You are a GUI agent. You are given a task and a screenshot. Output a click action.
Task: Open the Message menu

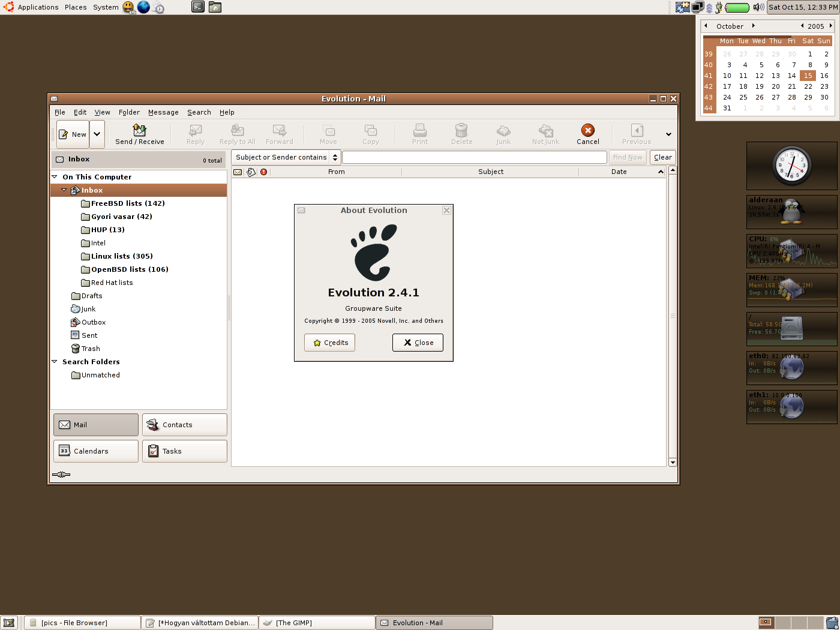[x=163, y=112]
